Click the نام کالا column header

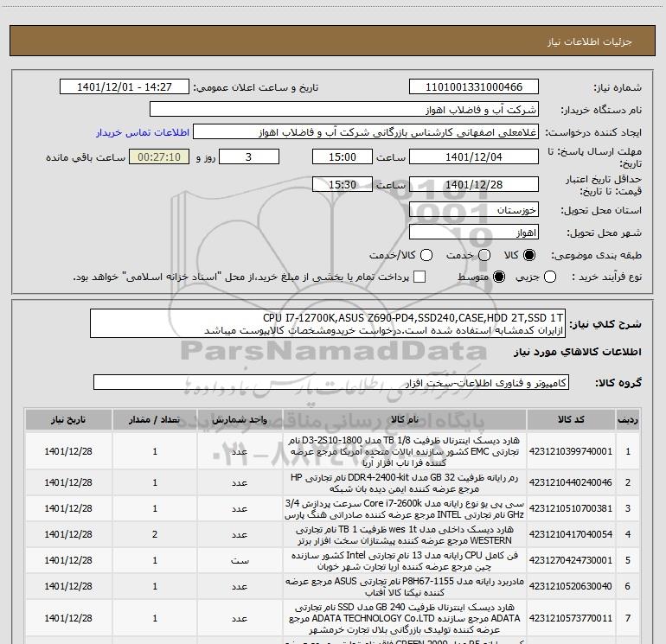coord(405,419)
